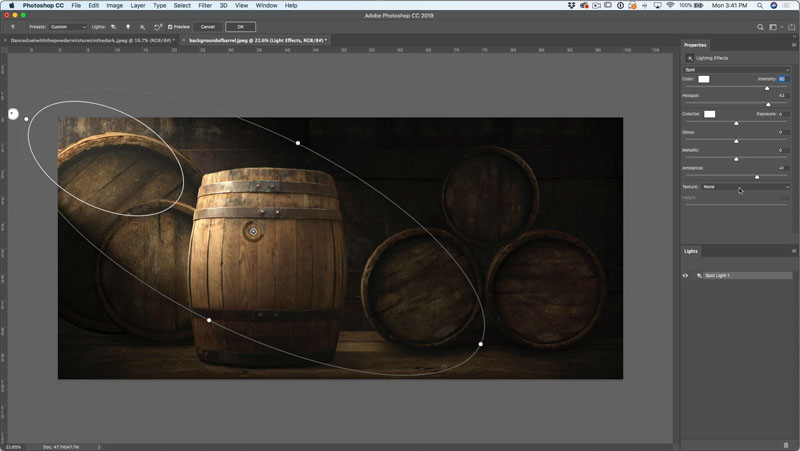Screen dimensions: 800x451
Task: Click the Share image icon
Action: (791, 27)
